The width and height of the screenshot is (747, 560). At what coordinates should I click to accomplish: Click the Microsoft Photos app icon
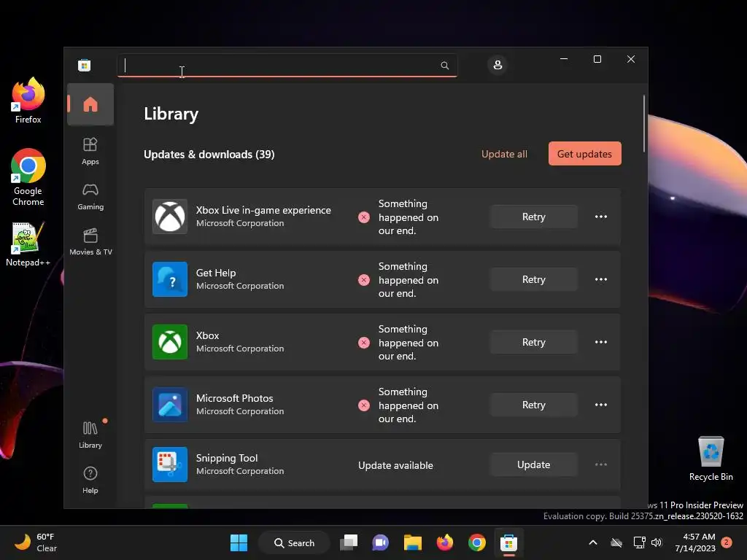(x=169, y=405)
